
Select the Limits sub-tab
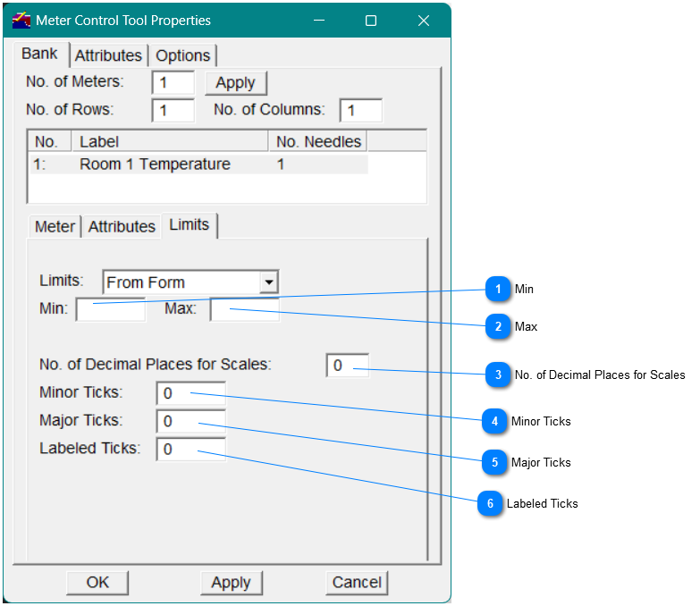click(190, 225)
